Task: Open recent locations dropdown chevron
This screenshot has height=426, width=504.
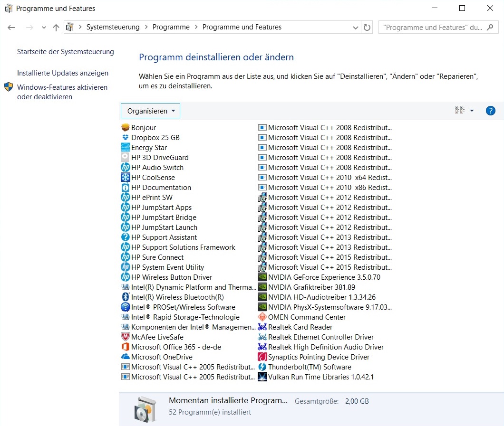Action: pyautogui.click(x=44, y=28)
